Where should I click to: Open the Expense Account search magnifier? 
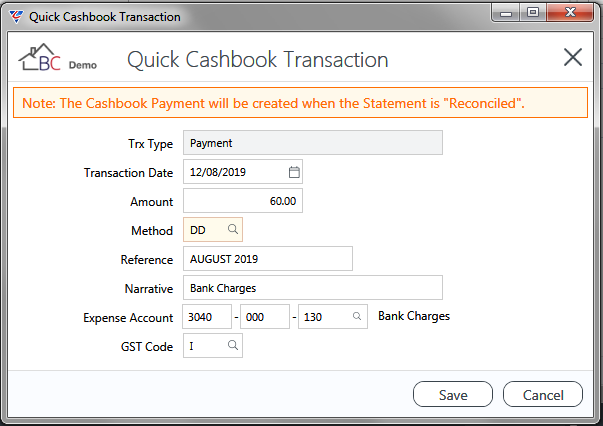(357, 316)
